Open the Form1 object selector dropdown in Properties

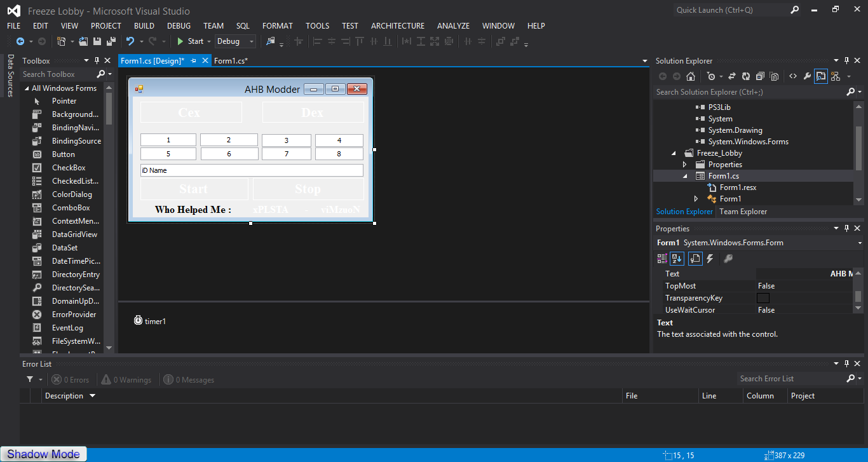click(860, 243)
